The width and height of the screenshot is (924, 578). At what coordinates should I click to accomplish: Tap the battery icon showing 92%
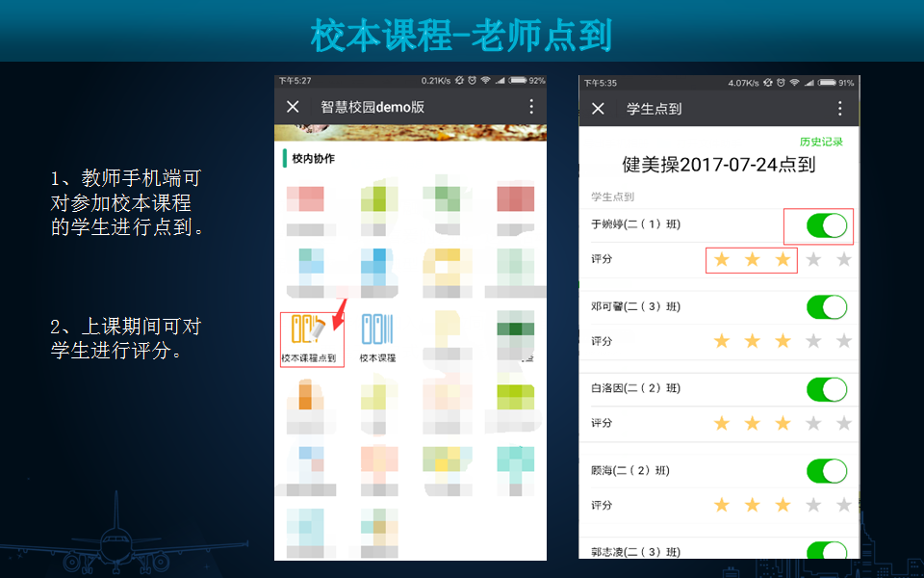[519, 80]
